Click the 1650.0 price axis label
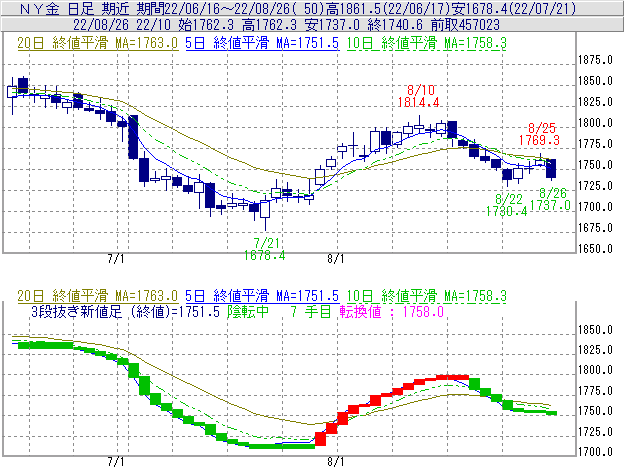This screenshot has height=475, width=624. coord(595,249)
